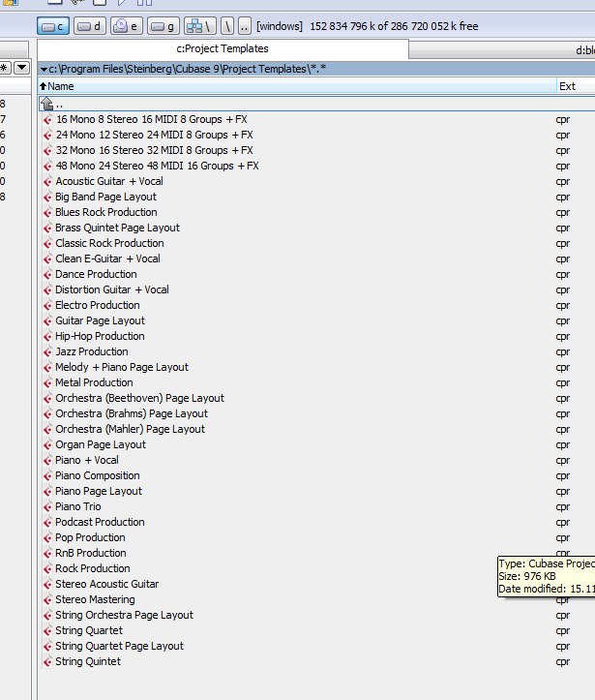Select drive c button

coord(53,26)
